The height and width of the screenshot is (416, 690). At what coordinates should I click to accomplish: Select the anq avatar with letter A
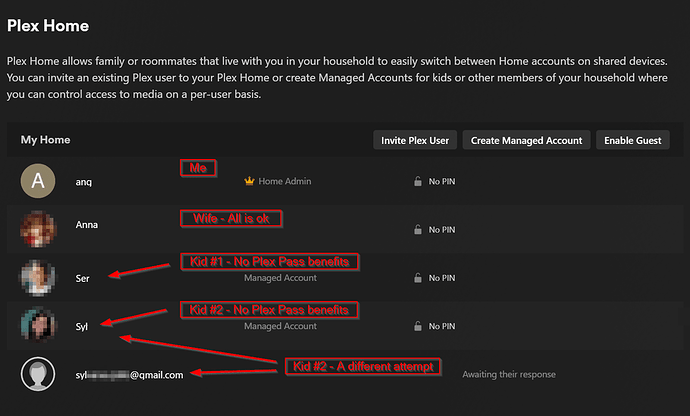[38, 181]
